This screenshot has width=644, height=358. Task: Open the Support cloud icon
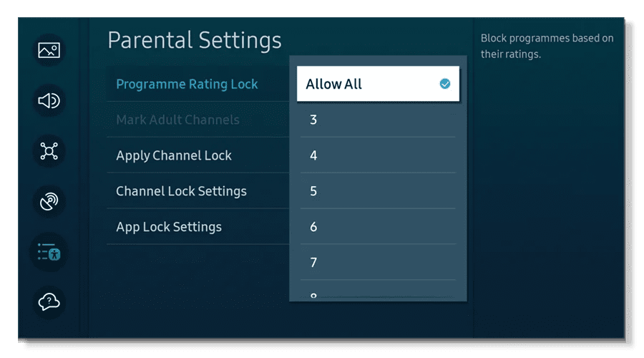49,302
